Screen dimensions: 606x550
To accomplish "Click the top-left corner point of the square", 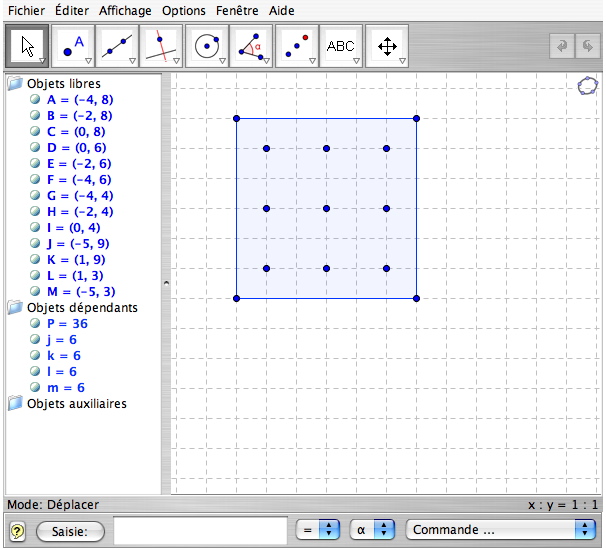I will pyautogui.click(x=237, y=119).
